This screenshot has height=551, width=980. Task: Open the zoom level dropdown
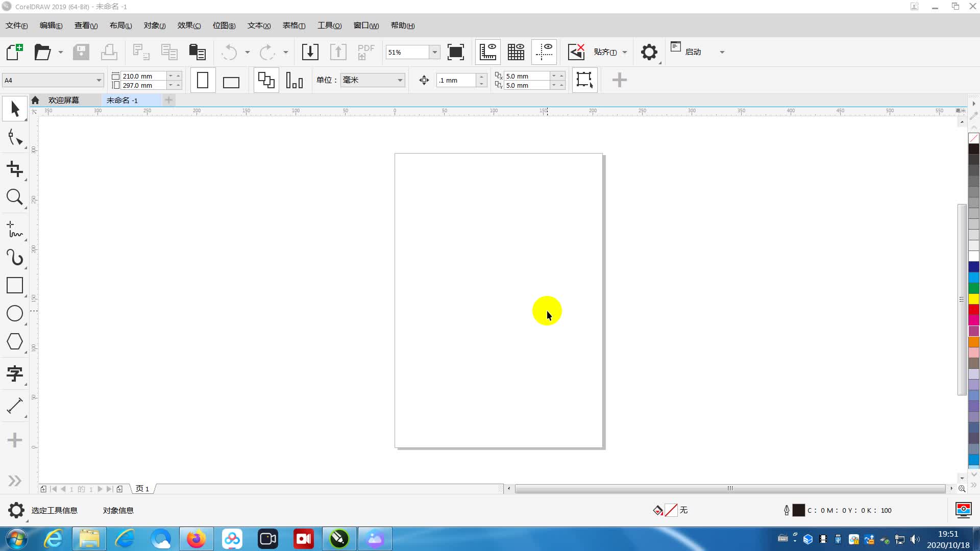pos(434,52)
